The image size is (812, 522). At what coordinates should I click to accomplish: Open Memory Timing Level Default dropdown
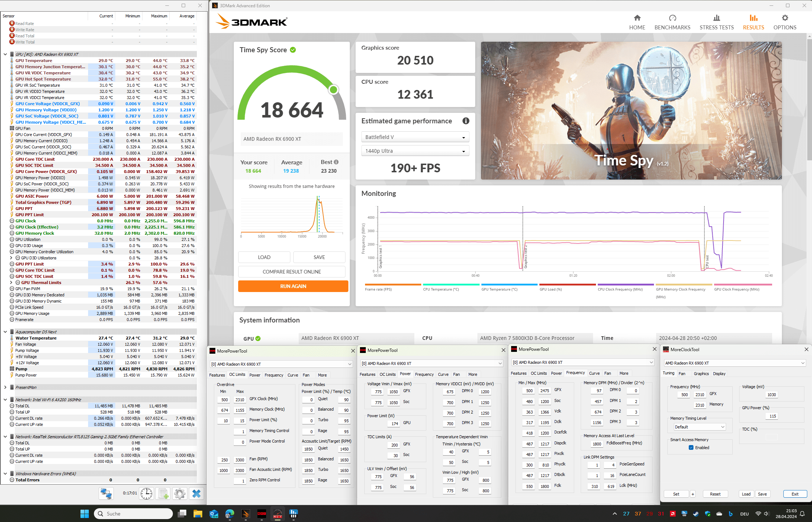click(699, 427)
